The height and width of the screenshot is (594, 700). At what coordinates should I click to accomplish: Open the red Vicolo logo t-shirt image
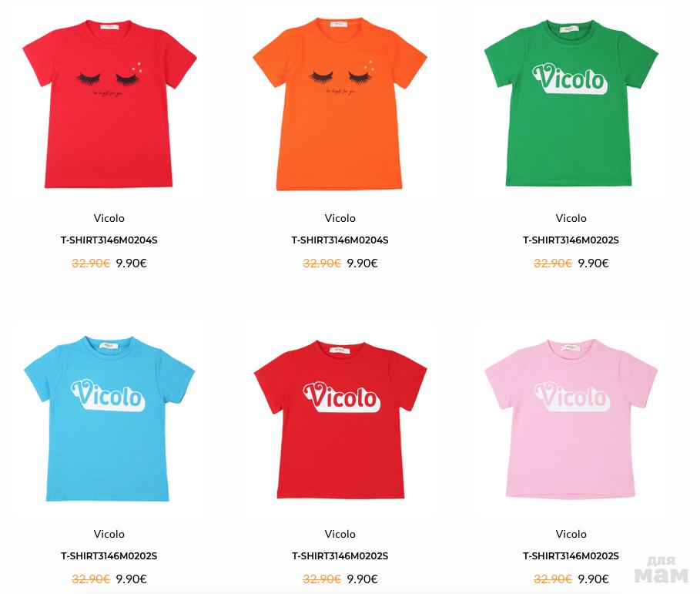(x=340, y=420)
